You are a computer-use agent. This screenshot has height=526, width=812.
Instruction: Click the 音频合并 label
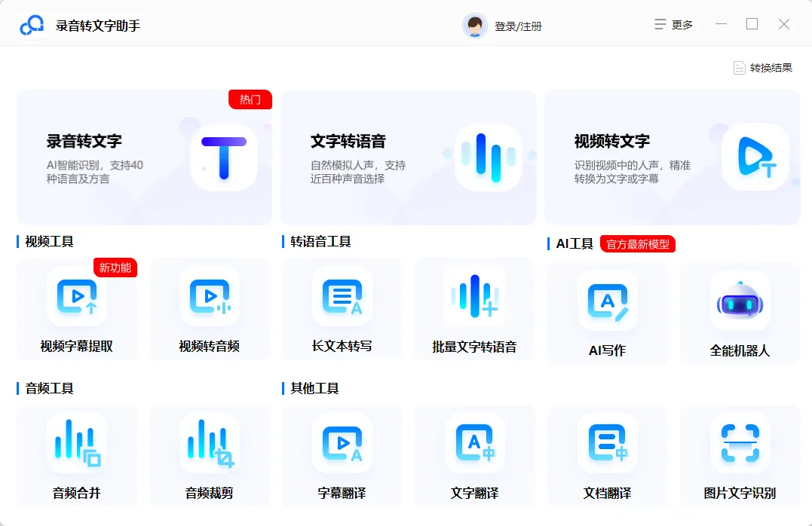77,493
